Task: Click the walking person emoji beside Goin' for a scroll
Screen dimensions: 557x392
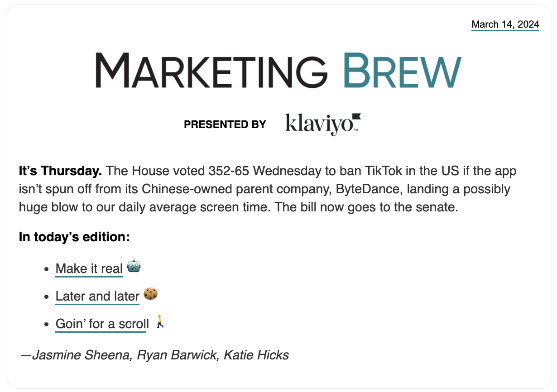Action: pyautogui.click(x=159, y=322)
